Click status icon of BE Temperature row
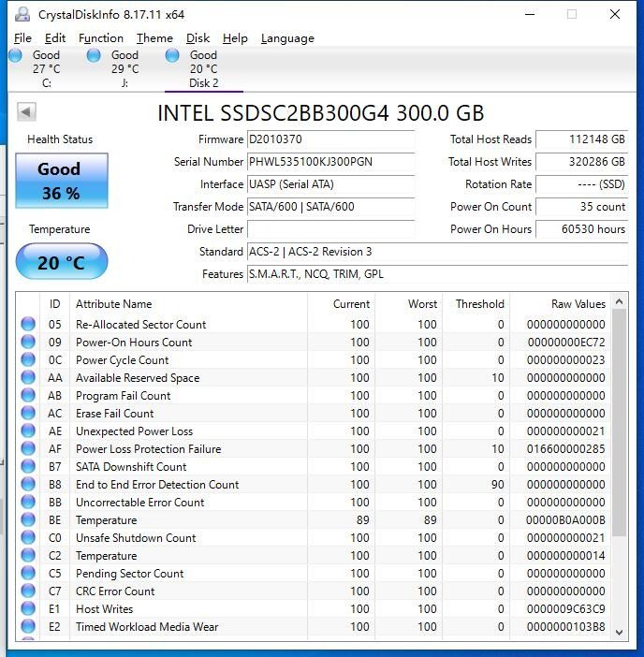 (x=28, y=520)
